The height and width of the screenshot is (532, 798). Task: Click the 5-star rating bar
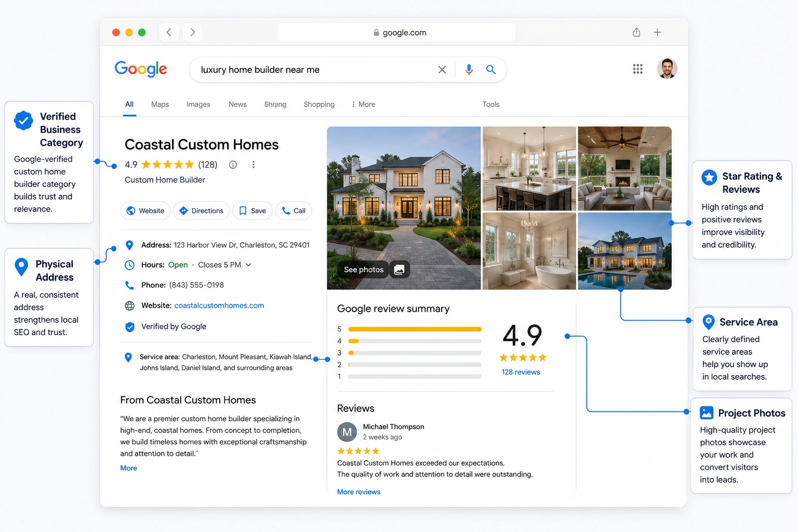pyautogui.click(x=415, y=329)
